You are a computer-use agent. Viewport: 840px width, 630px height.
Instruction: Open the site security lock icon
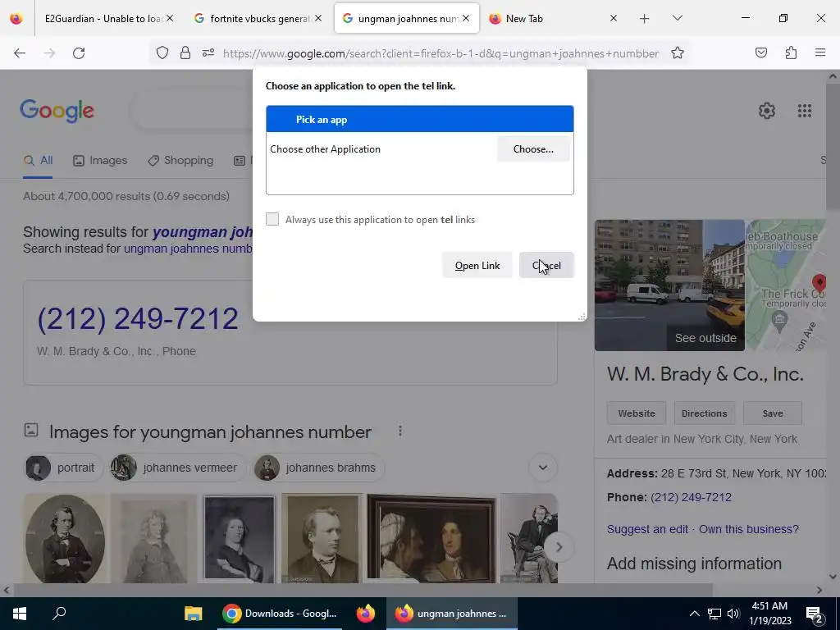tap(185, 52)
